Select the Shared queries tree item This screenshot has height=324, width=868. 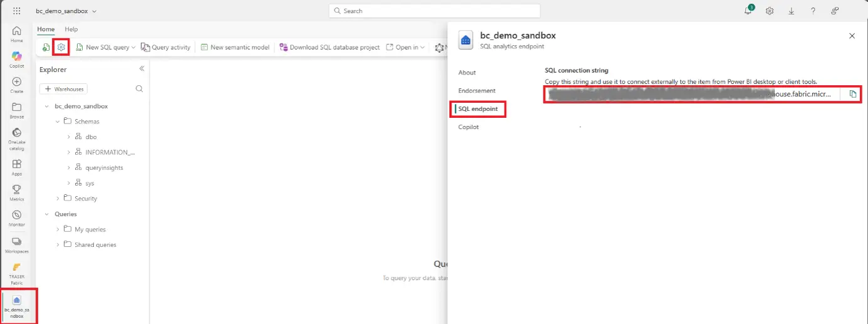[95, 245]
